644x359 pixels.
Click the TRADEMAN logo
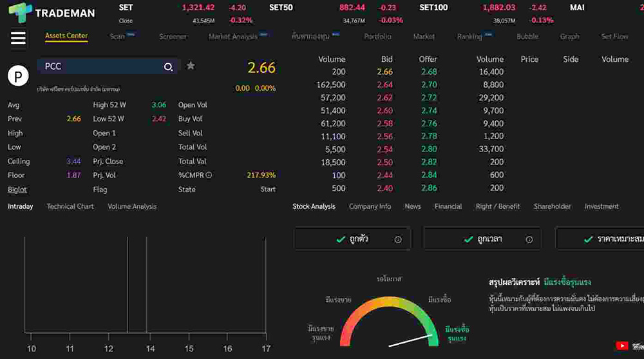pyautogui.click(x=52, y=12)
